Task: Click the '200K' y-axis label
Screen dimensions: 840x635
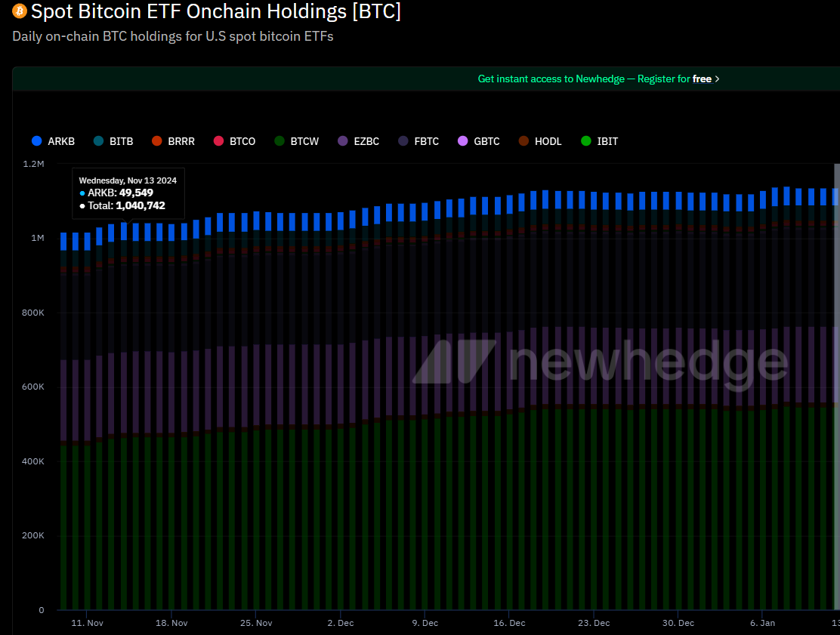Action: coord(32,535)
